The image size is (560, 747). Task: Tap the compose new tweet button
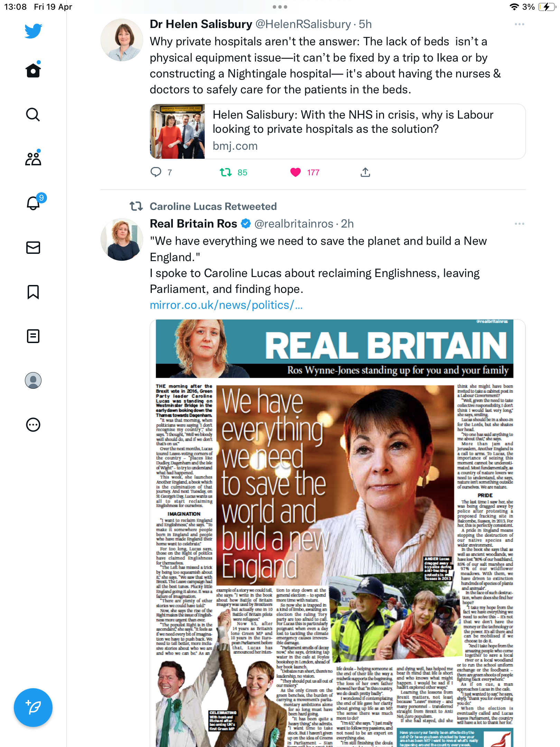(33, 708)
